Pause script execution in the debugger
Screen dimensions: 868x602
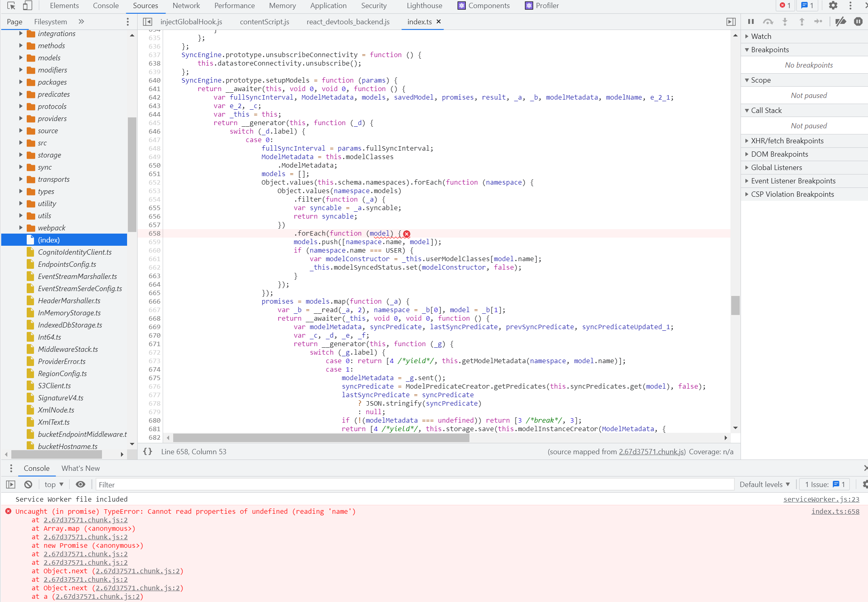[751, 21]
